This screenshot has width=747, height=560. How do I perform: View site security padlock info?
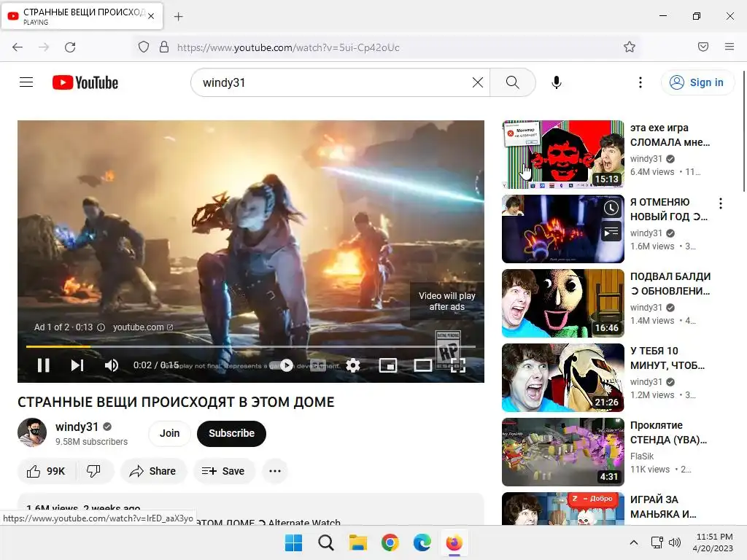coord(164,47)
